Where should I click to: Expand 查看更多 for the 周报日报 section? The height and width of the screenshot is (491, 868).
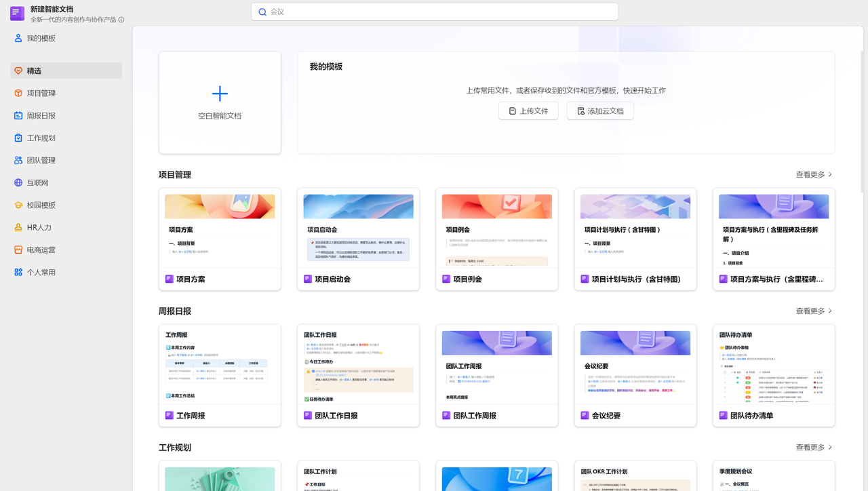pos(814,311)
